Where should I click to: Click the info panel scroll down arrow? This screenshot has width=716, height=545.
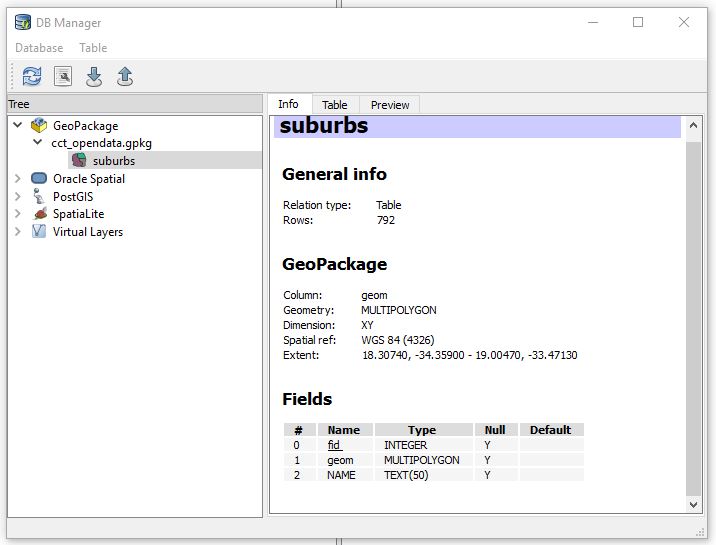click(693, 504)
